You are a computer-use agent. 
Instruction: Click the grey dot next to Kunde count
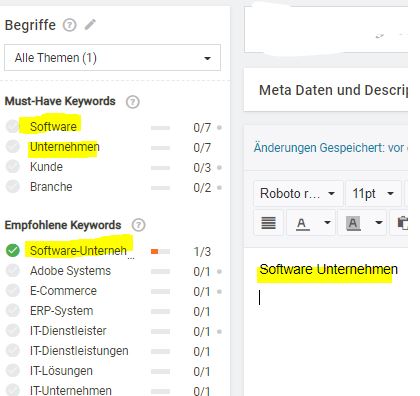[x=219, y=167]
